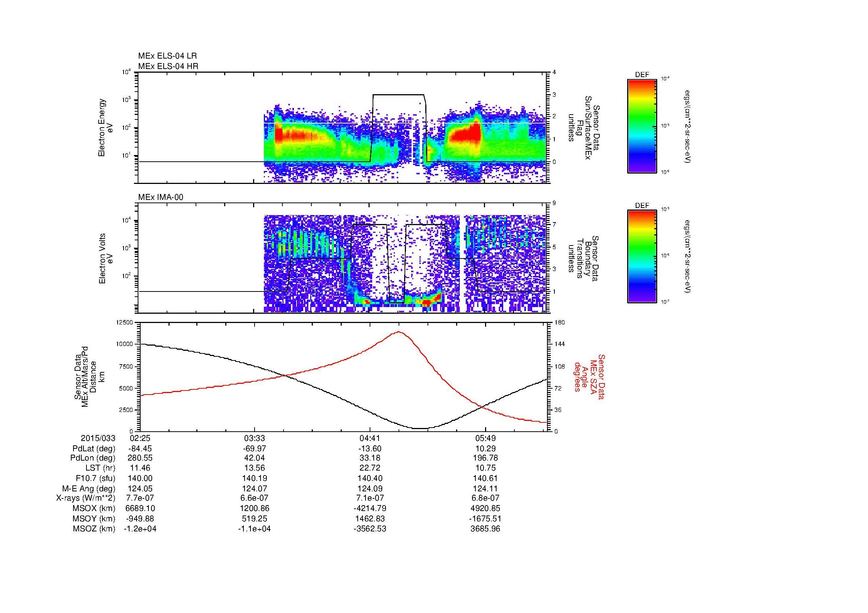Click the PdLon value 42.04
The height and width of the screenshot is (613, 868).
[255, 458]
